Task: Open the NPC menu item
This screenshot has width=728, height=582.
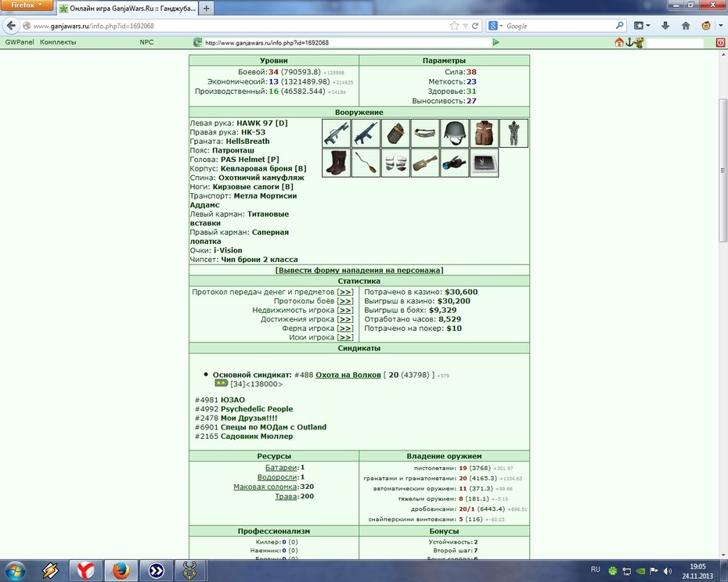Action: (x=146, y=42)
